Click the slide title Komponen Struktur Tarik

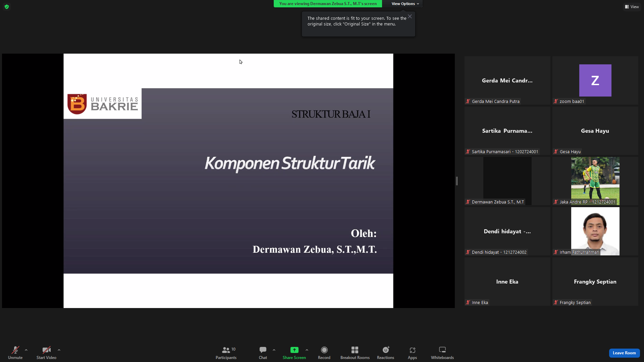coord(290,163)
